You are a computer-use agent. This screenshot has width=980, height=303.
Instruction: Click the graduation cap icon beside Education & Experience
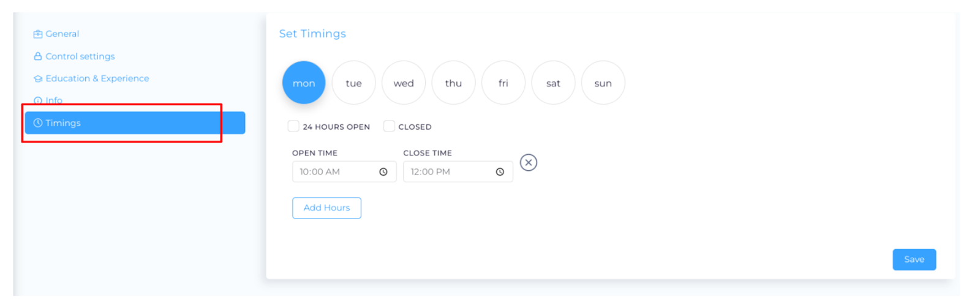click(38, 79)
